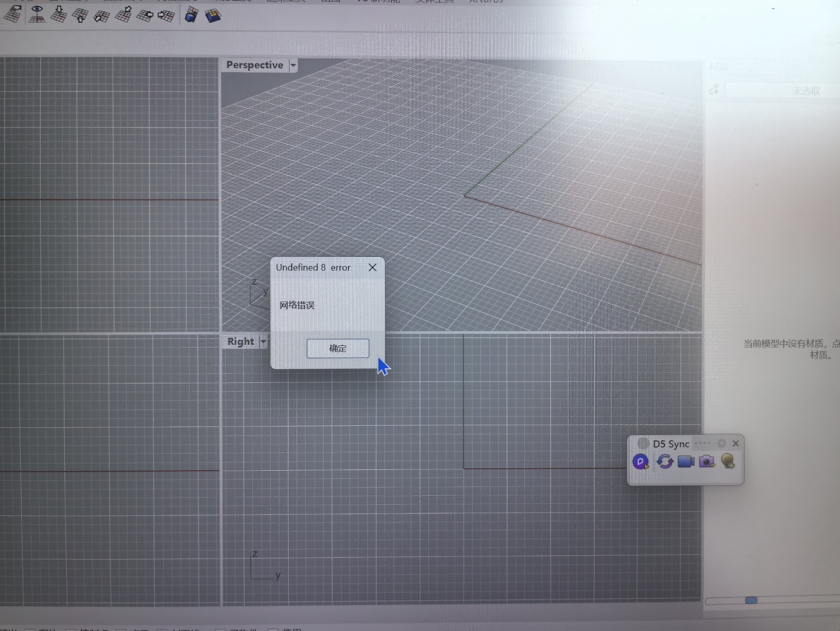Click the grid icon with upward arrow below
Viewport: 840px width, 631px height.
tap(80, 15)
